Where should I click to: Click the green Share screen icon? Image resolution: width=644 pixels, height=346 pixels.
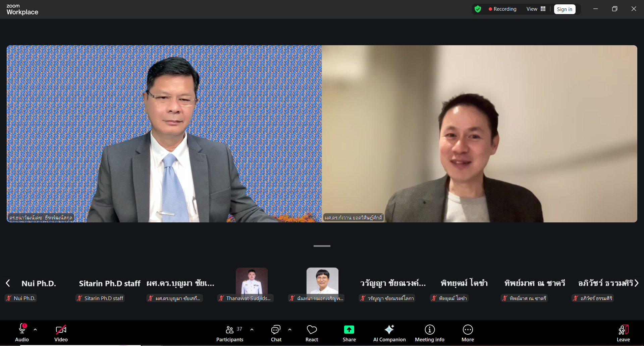click(349, 330)
